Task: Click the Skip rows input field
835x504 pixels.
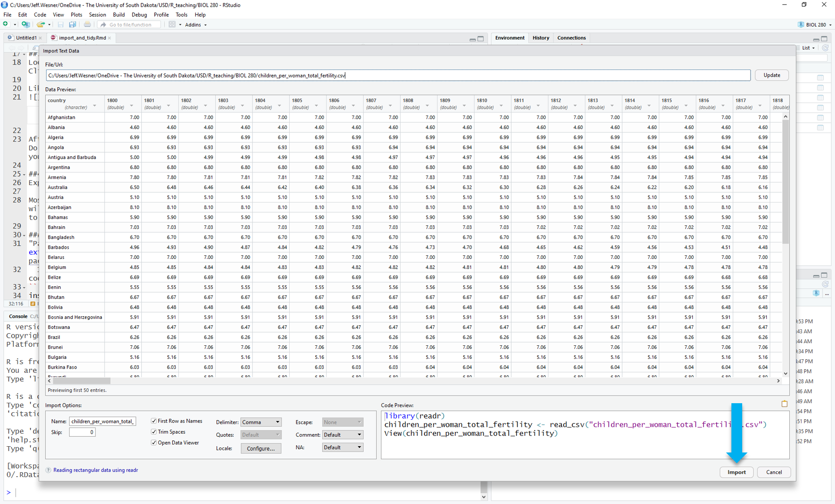Action: (x=82, y=432)
